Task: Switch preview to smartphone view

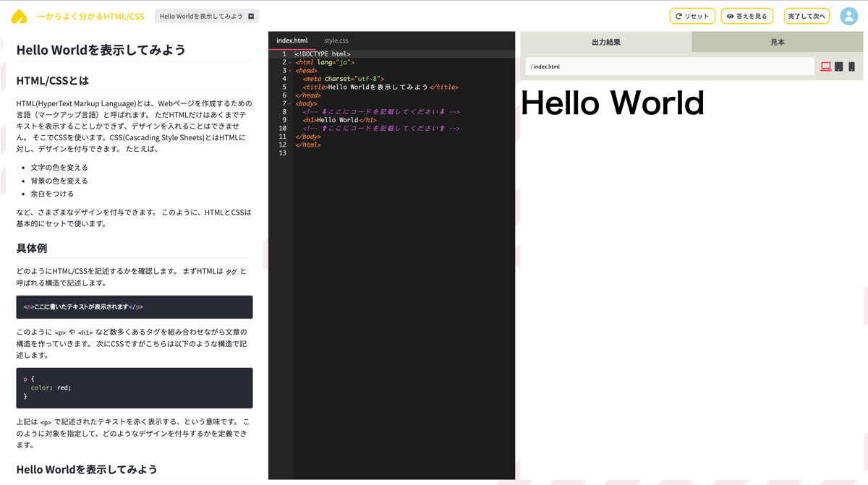Action: point(852,66)
